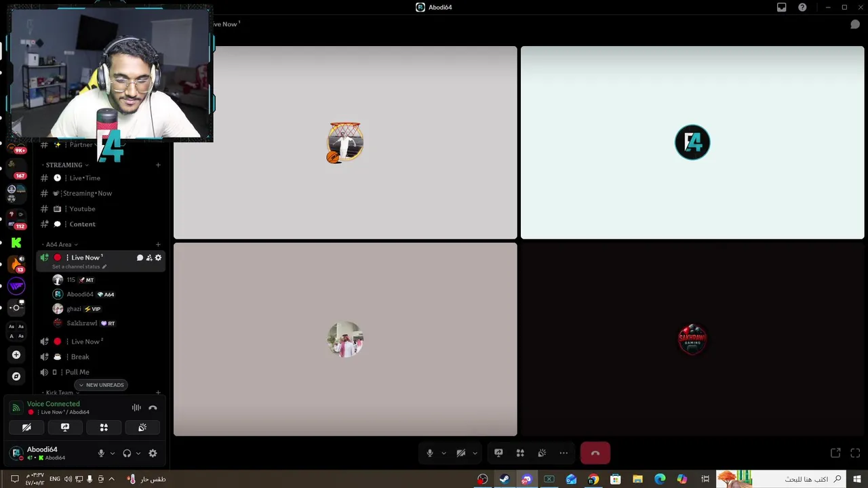Click the Windows search box
The width and height of the screenshot is (868, 488).
(781, 479)
